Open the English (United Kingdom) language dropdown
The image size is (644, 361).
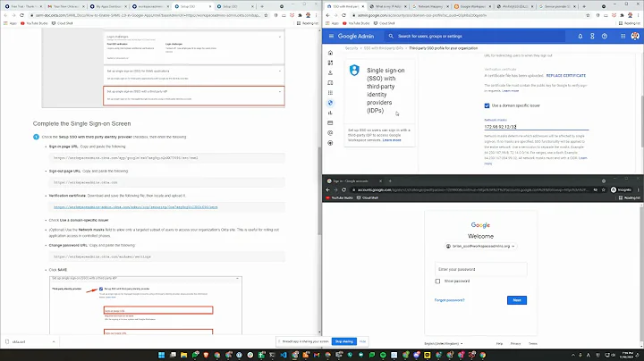point(444,343)
